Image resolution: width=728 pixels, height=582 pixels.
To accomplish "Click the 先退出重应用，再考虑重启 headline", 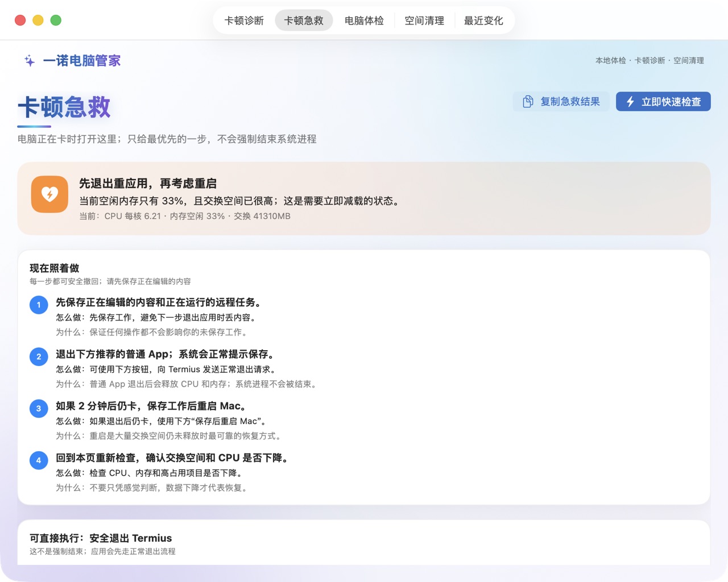I will pos(148,184).
